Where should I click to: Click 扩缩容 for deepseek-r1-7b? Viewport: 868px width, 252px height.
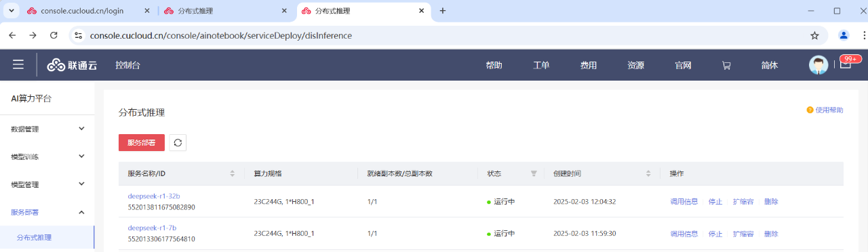(x=743, y=234)
